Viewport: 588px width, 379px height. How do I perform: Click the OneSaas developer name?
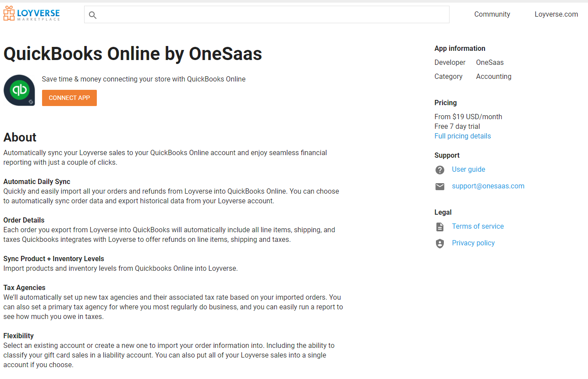tap(490, 63)
